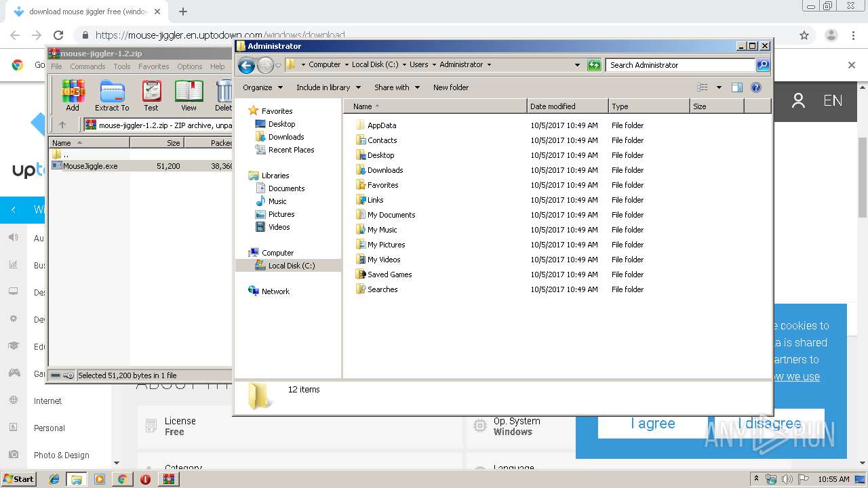Open the Tools menu in WinRAR
The image size is (868, 488).
pos(122,66)
